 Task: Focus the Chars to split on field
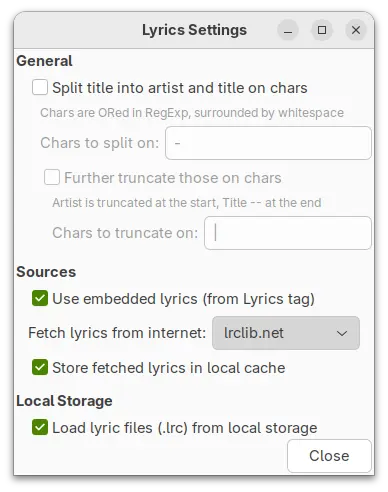click(268, 143)
